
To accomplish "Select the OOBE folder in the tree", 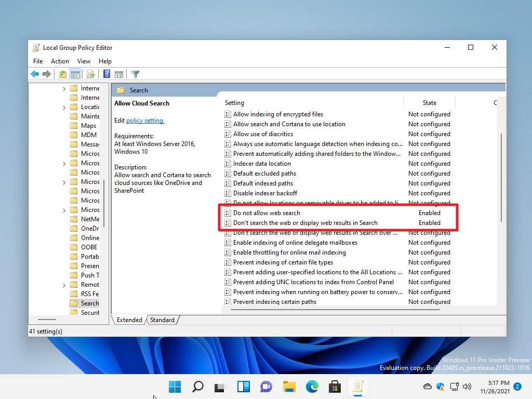I will [x=84, y=247].
